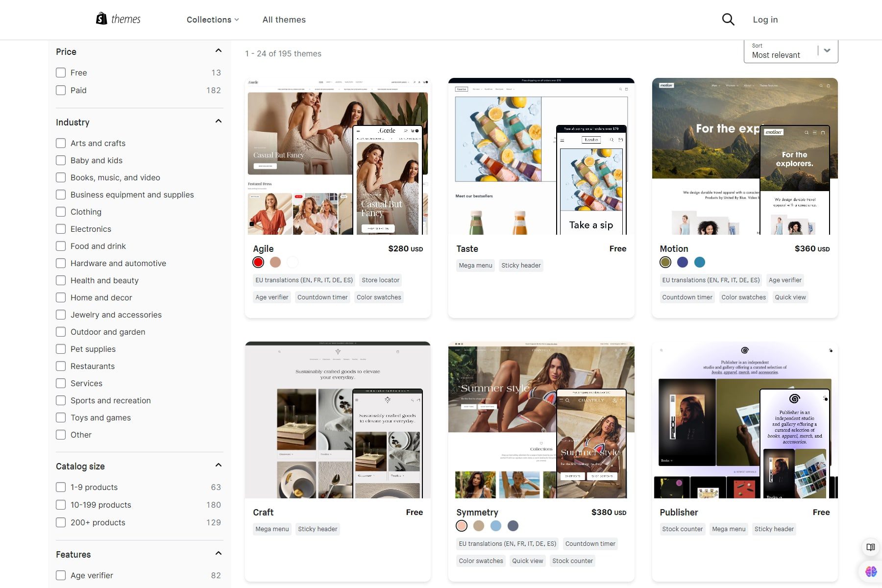Screen dimensions: 882x588
Task: Go to All themes
Action: click(284, 20)
